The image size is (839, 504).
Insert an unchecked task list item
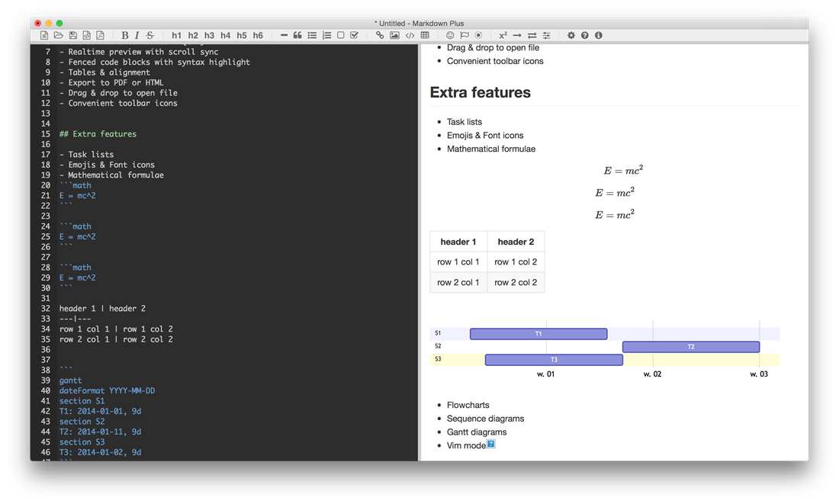coord(341,36)
